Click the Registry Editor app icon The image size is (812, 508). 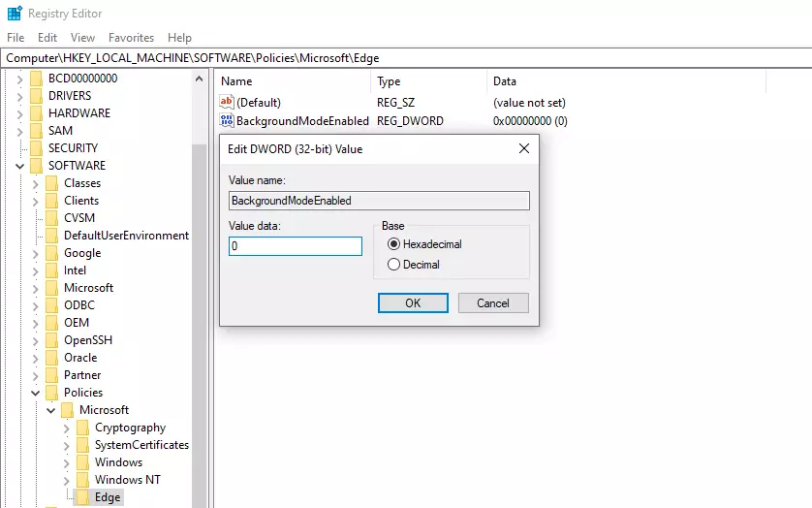[15, 13]
